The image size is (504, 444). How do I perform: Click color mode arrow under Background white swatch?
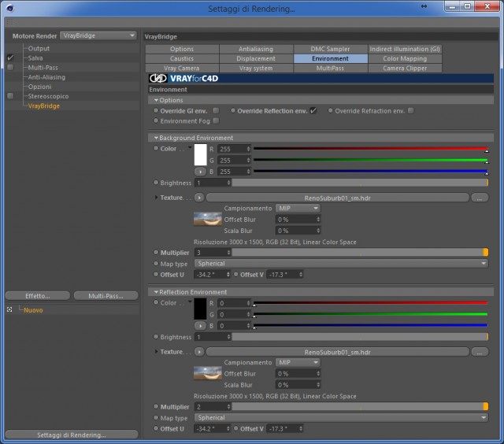(200, 172)
